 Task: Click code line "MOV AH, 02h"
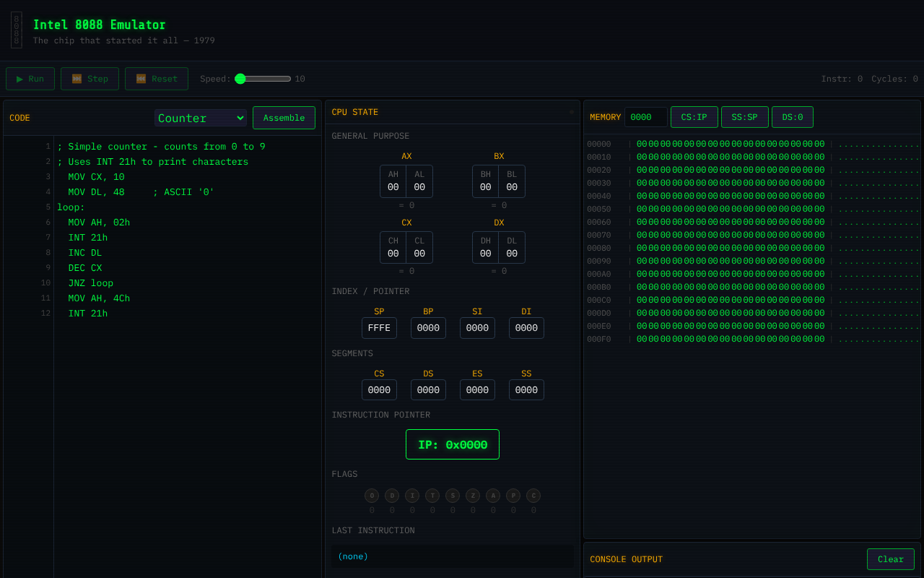pyautogui.click(x=100, y=223)
